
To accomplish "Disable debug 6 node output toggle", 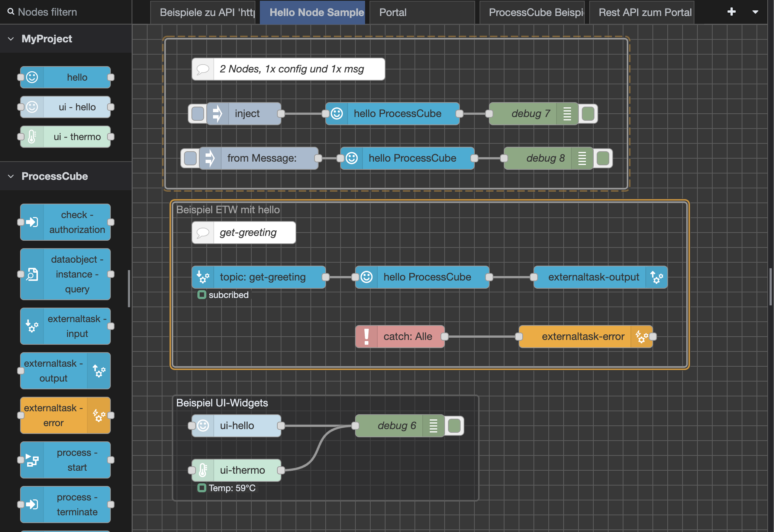I will [454, 426].
